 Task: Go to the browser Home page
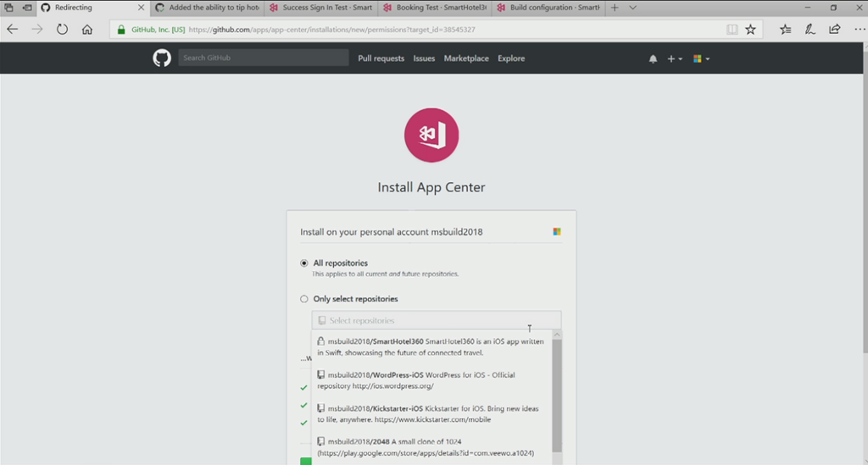click(x=87, y=30)
